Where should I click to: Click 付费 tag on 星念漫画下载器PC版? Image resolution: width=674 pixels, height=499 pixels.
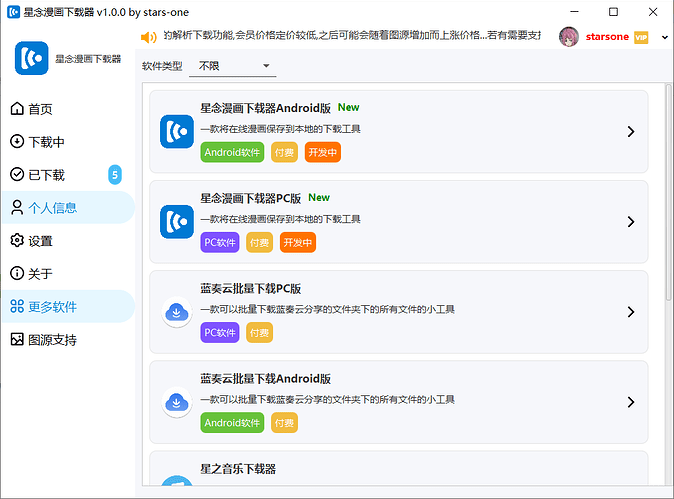click(x=259, y=242)
